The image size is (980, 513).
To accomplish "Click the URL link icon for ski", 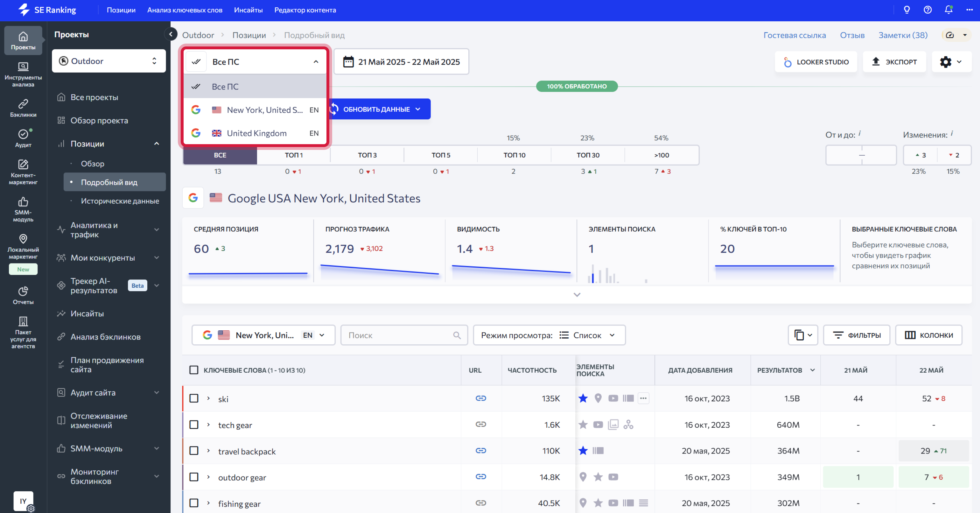I will coord(481,398).
